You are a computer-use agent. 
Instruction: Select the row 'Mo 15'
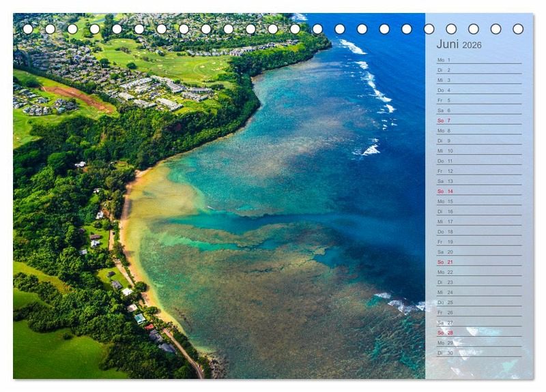(479, 201)
